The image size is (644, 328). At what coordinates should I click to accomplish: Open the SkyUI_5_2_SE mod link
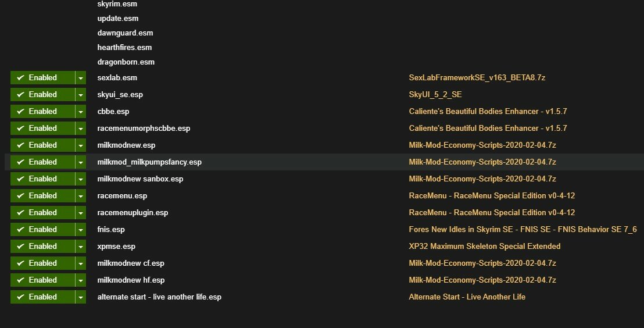435,95
